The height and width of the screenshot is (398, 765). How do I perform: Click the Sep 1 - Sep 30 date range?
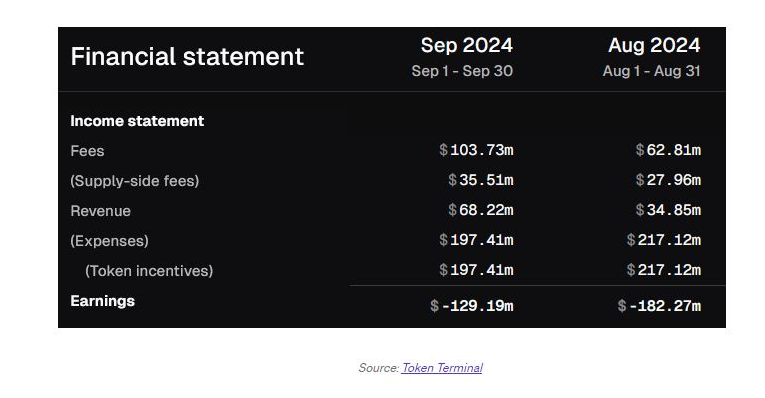point(462,71)
